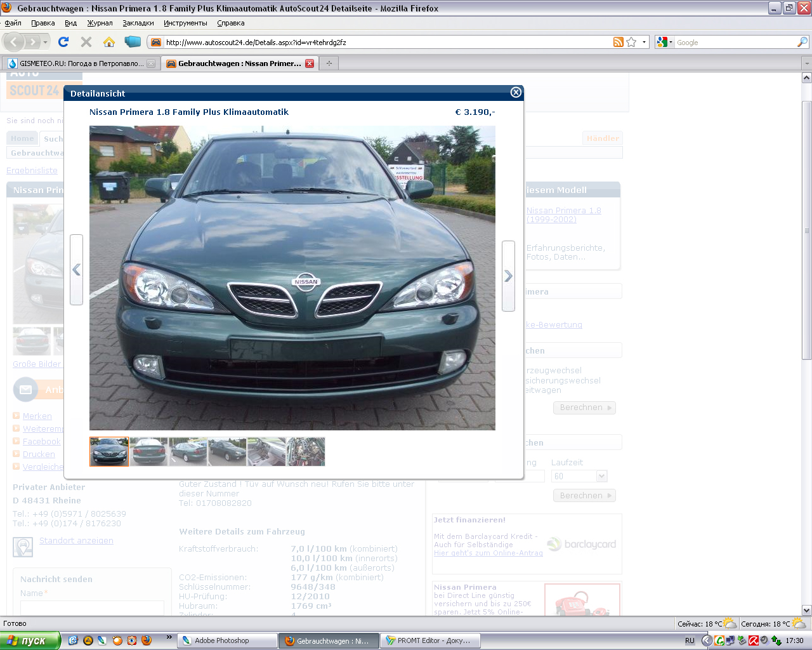This screenshot has width=812, height=650.
Task: Click the gray X stop-loading icon
Action: [86, 42]
